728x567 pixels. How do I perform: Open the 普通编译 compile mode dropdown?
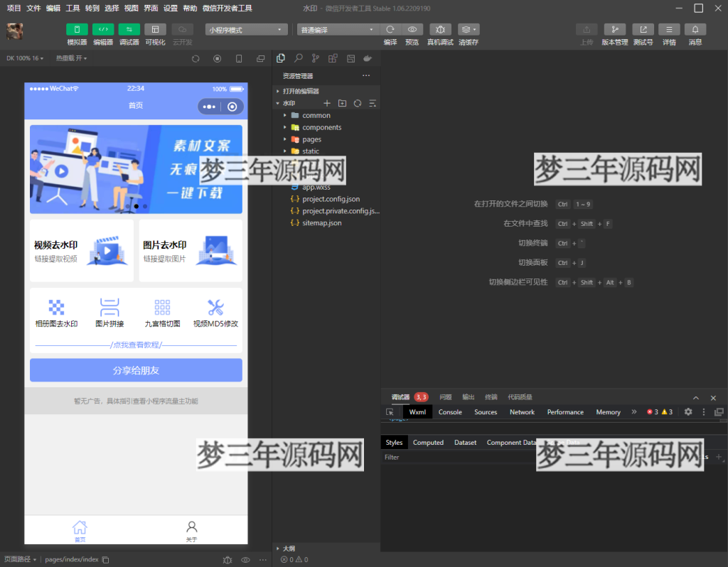(337, 29)
